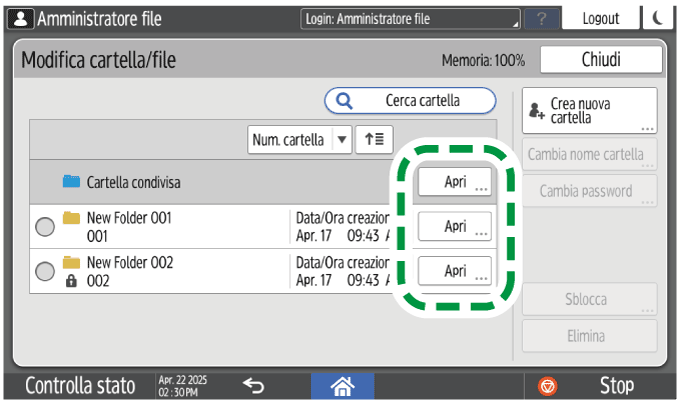Tap the back arrow icon
Viewport: 680px width, 404px height.
tap(253, 385)
